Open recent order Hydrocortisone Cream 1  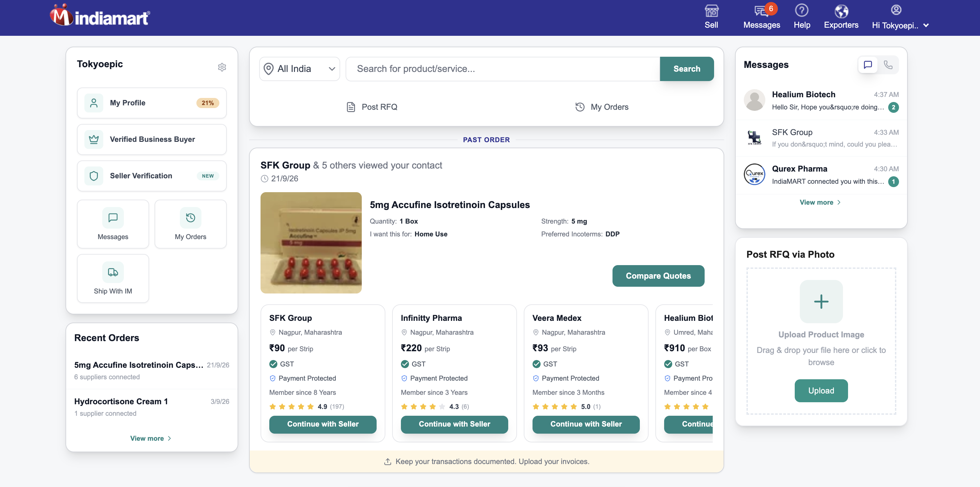(152, 407)
